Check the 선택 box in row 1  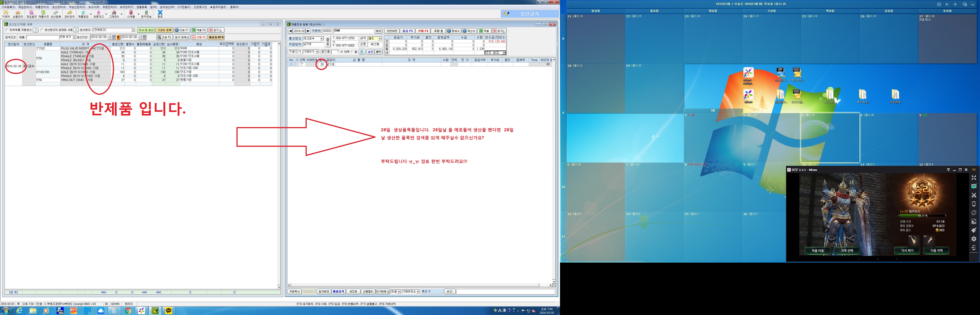pyautogui.click(x=302, y=64)
